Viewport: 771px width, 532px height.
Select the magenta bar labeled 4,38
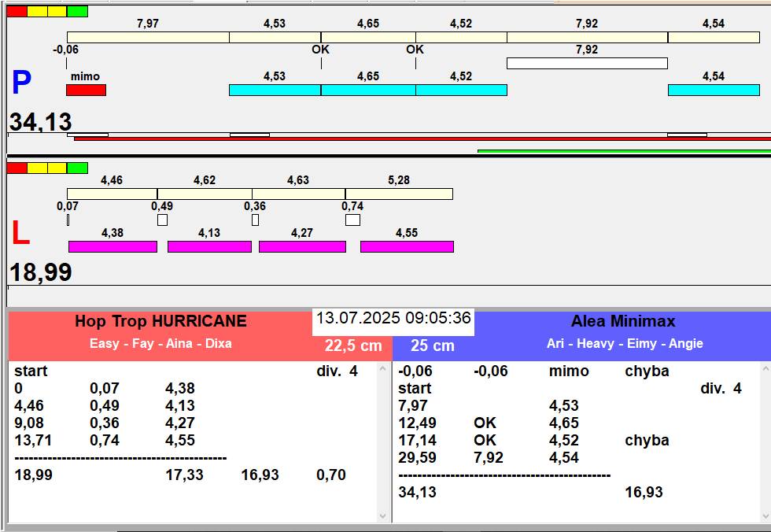tap(113, 246)
